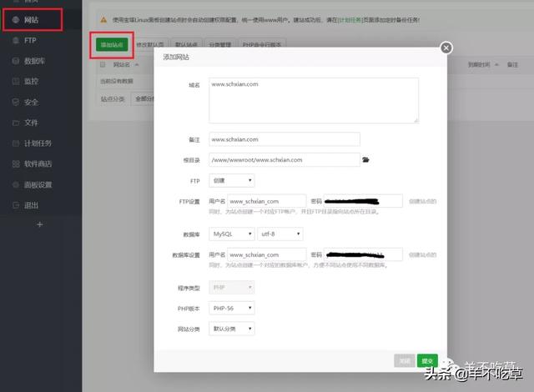Click the 根目录 path input field
This screenshot has height=392, width=534.
[285, 159]
